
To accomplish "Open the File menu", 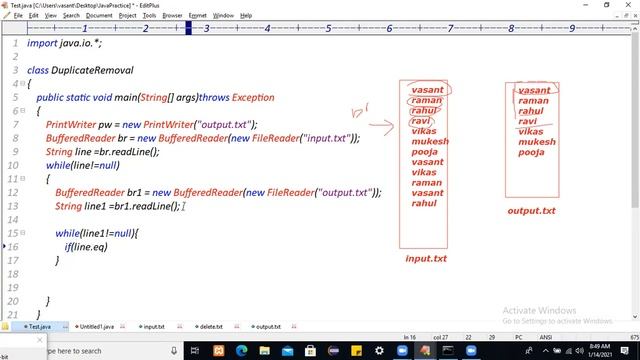I will pos(18,16).
